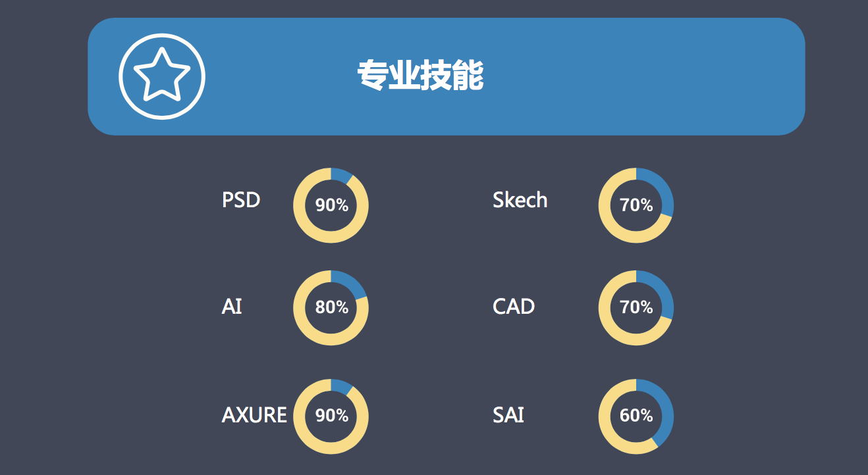Click the 70% value in Skech chart
This screenshot has width=868, height=475.
[x=636, y=205]
